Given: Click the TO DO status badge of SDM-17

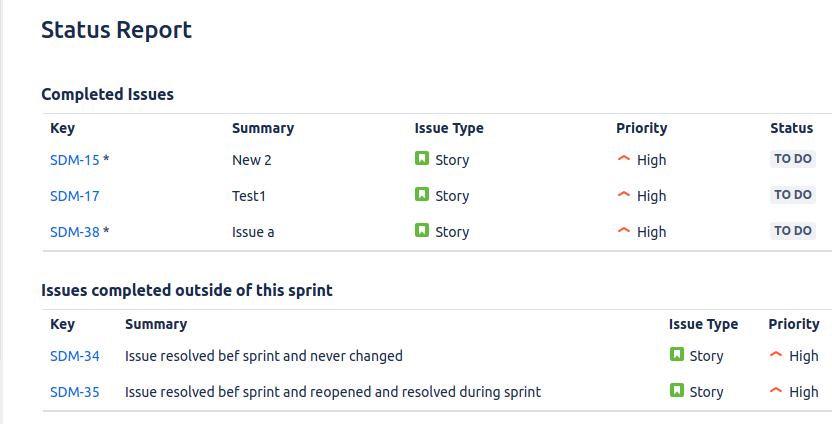Looking at the screenshot, I should [x=793, y=195].
